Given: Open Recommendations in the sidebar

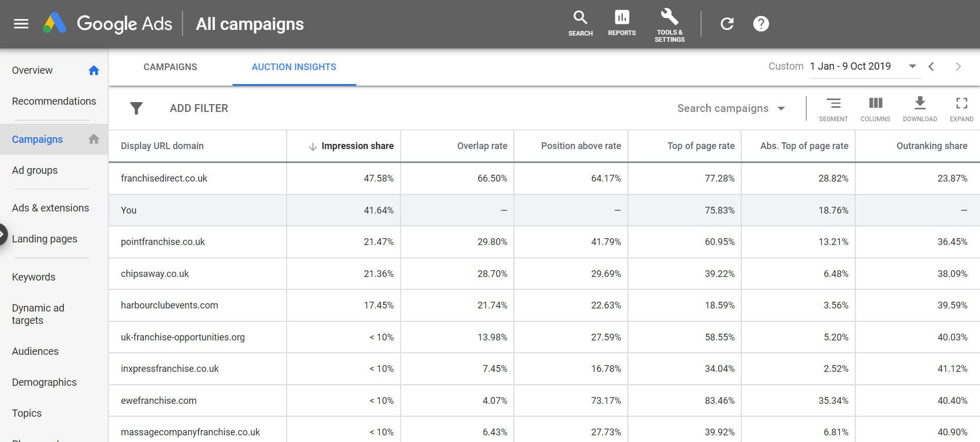Looking at the screenshot, I should pyautogui.click(x=54, y=101).
